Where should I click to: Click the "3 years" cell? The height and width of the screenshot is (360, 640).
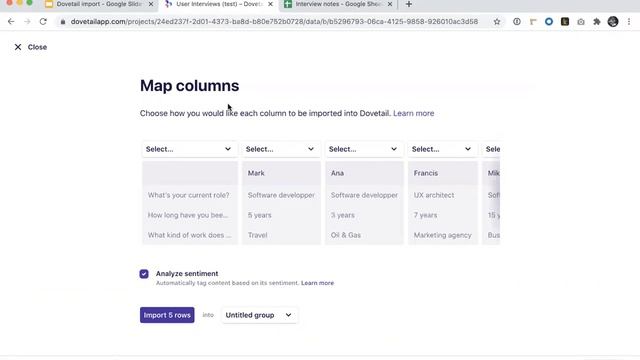click(x=342, y=215)
